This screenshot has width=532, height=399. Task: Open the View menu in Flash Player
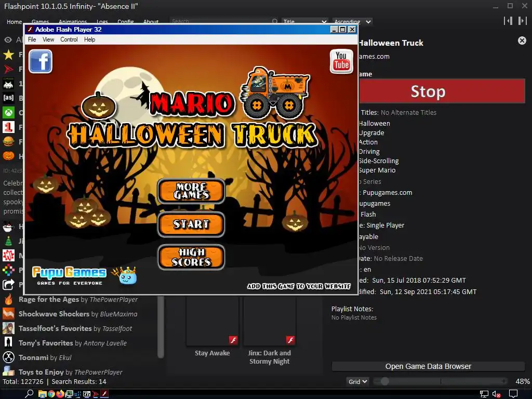click(x=48, y=39)
